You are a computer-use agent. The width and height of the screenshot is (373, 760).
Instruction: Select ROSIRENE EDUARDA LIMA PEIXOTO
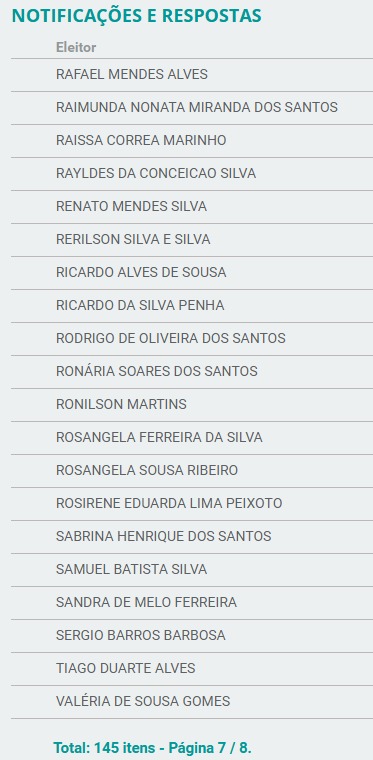point(192,503)
